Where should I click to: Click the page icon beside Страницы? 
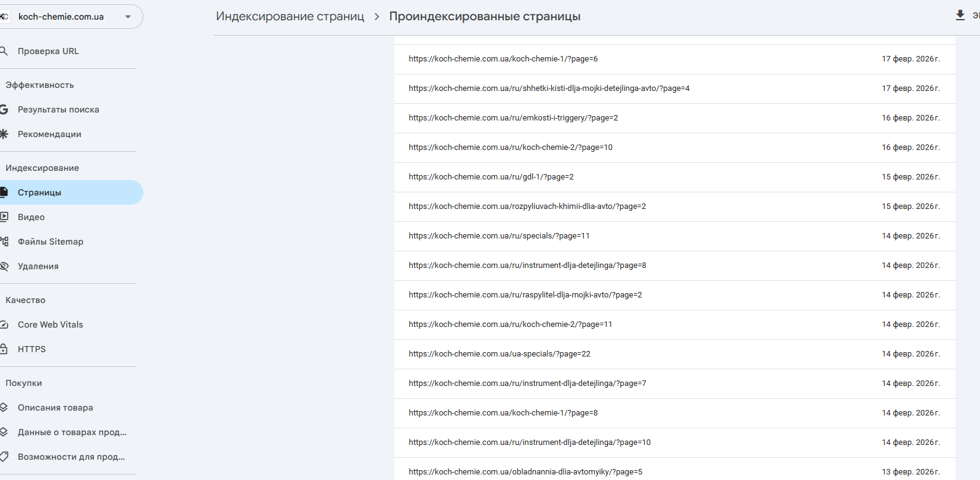coord(4,192)
